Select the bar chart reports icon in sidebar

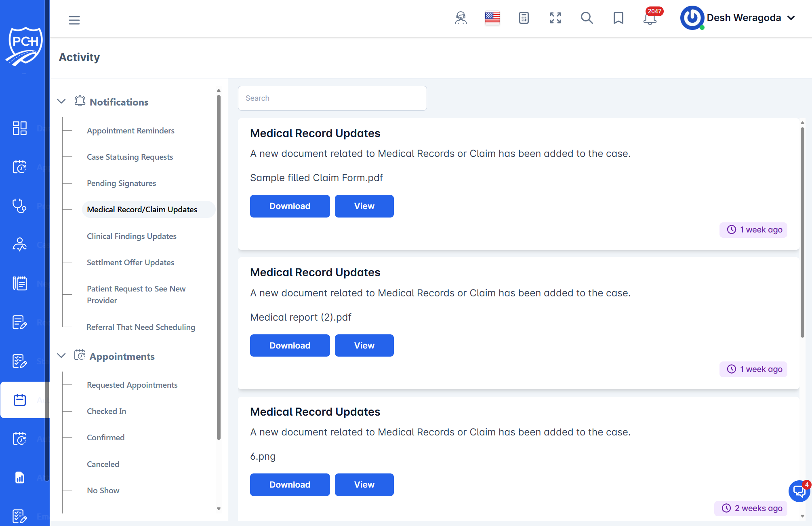pos(19,477)
